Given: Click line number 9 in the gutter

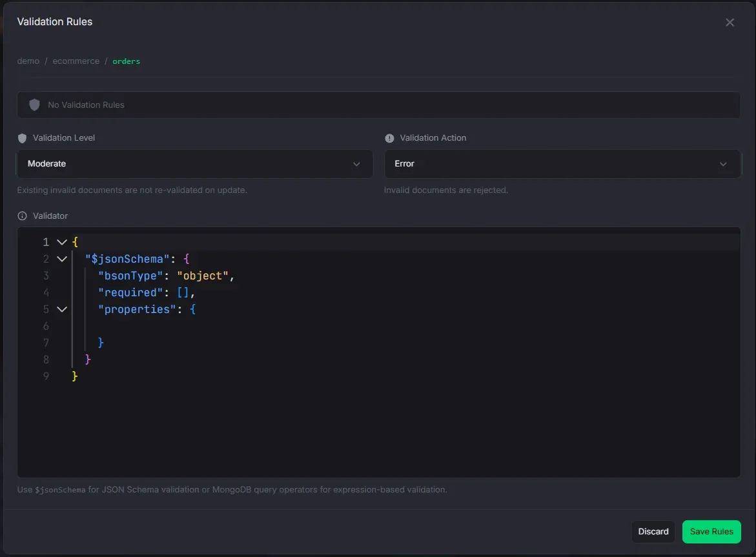Looking at the screenshot, I should point(46,376).
